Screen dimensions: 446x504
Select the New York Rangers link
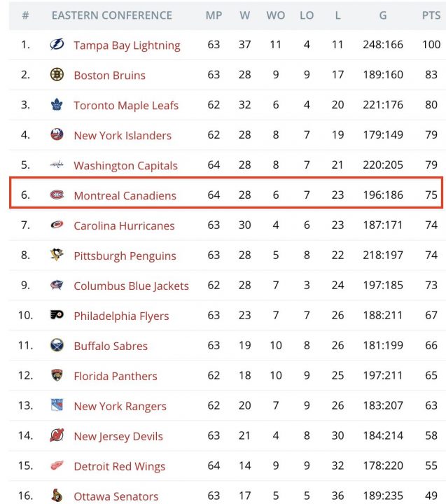(120, 407)
